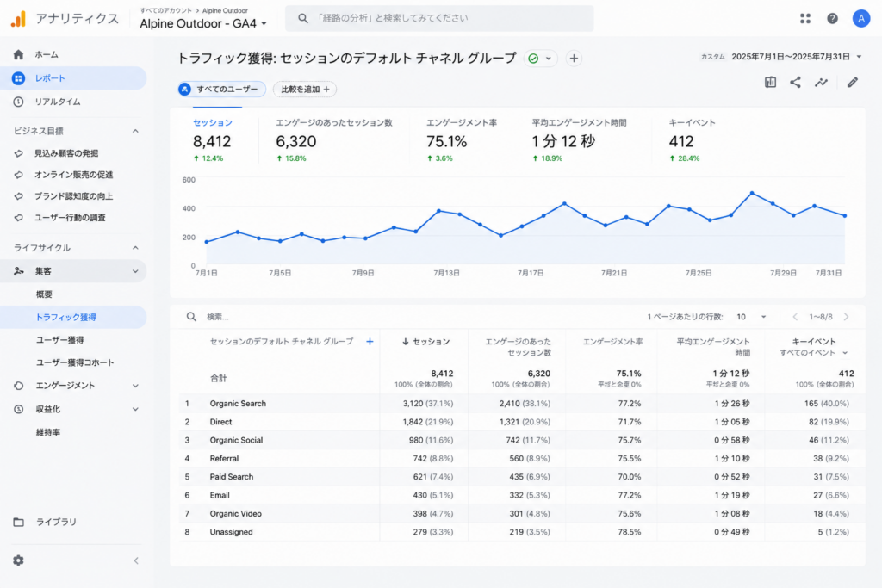Click the 集客 acquisition icon

(x=19, y=271)
